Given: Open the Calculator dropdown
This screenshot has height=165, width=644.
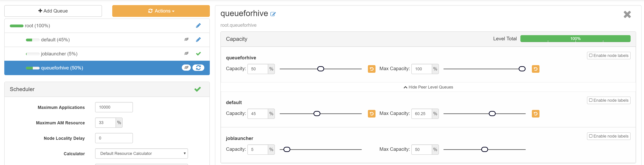Looking at the screenshot, I should point(141,154).
